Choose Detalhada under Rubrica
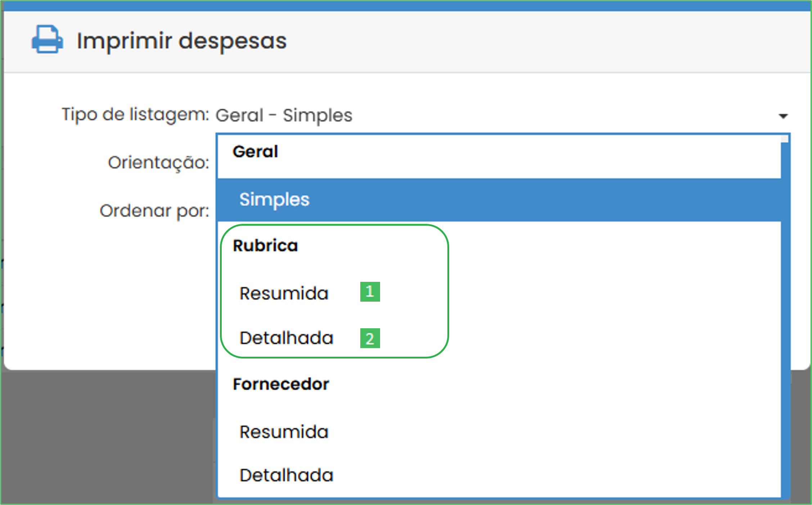Image resolution: width=812 pixels, height=505 pixels. 287,338
